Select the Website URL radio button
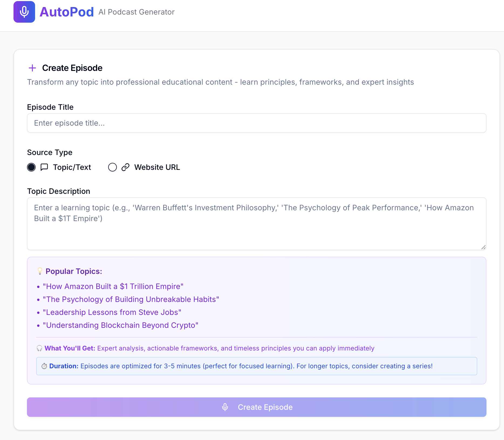Image resolution: width=504 pixels, height=440 pixels. pos(113,167)
